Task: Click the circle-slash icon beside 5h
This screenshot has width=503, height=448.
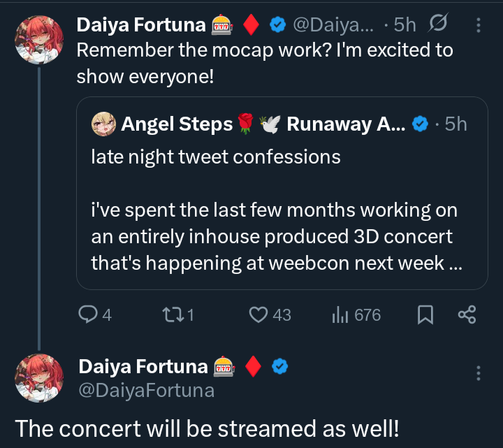Action: coord(437,25)
